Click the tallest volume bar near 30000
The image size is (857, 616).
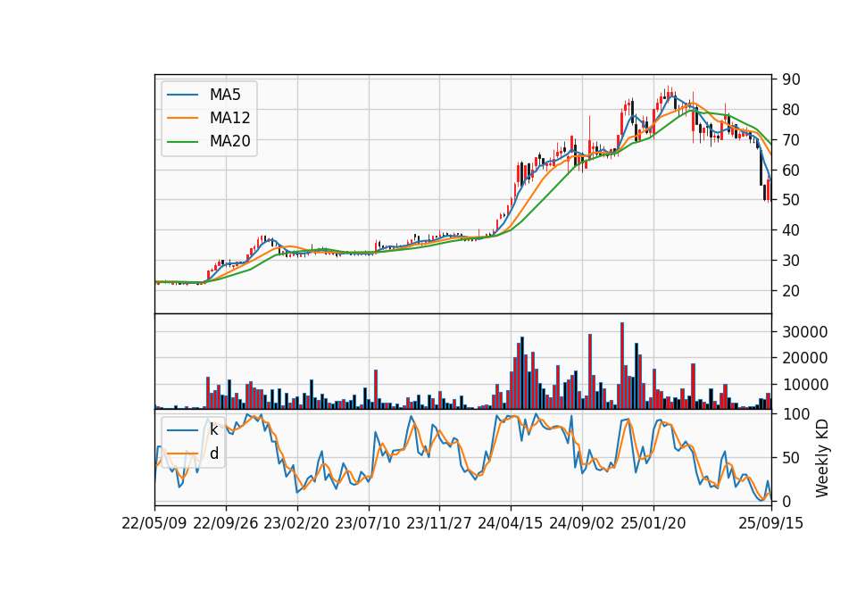(622, 366)
